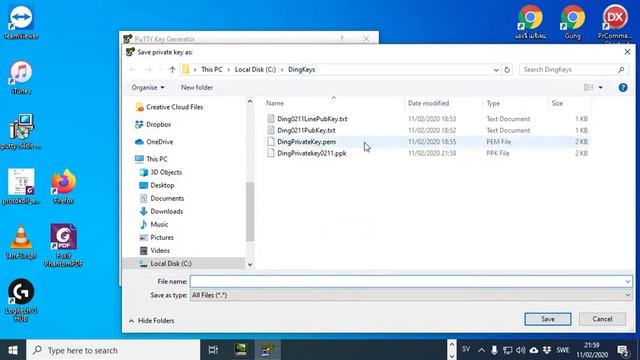Launch Foxit PhantomPDF from the desktop
640x360 pixels.
click(x=63, y=245)
